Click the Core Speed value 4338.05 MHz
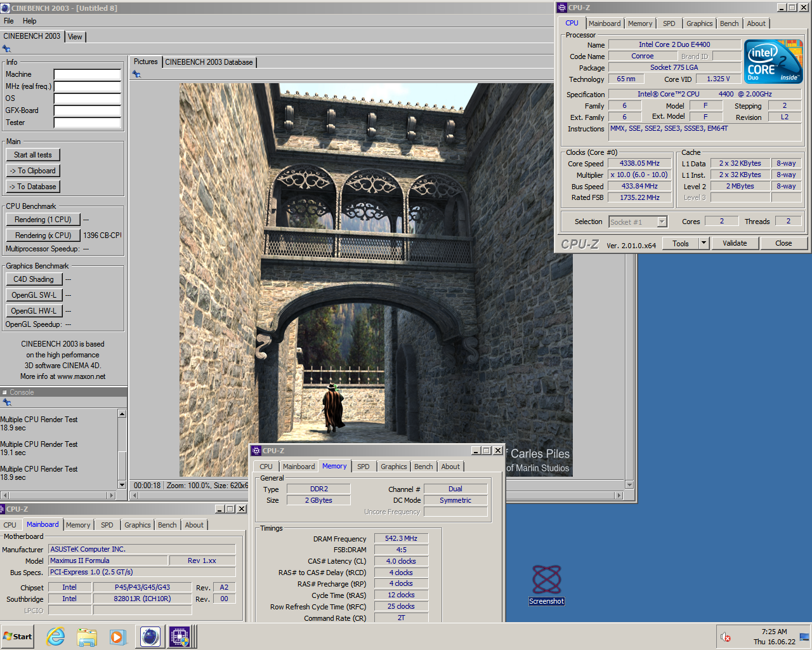This screenshot has width=812, height=650. click(639, 163)
